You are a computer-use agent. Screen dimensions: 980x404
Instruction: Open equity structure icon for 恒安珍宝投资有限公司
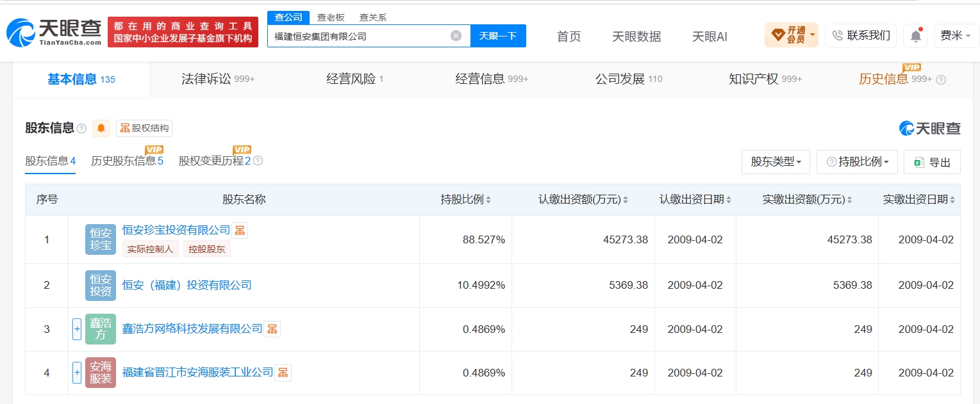coord(239,230)
